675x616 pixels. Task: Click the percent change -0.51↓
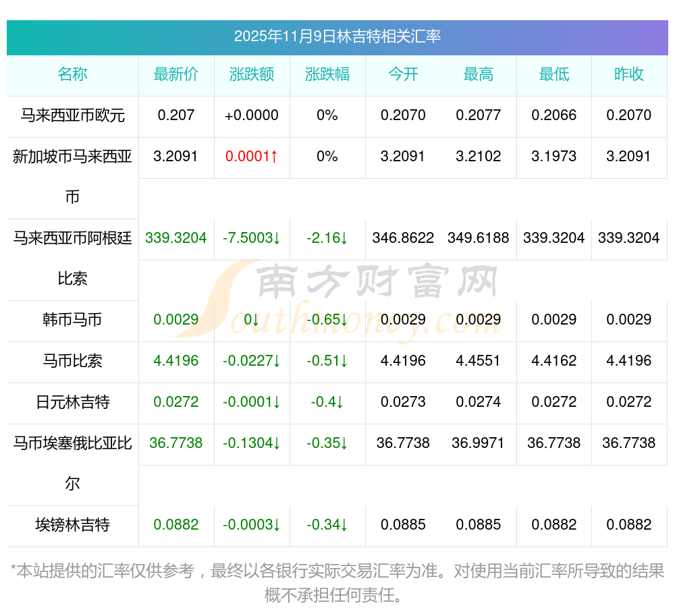pyautogui.click(x=327, y=361)
